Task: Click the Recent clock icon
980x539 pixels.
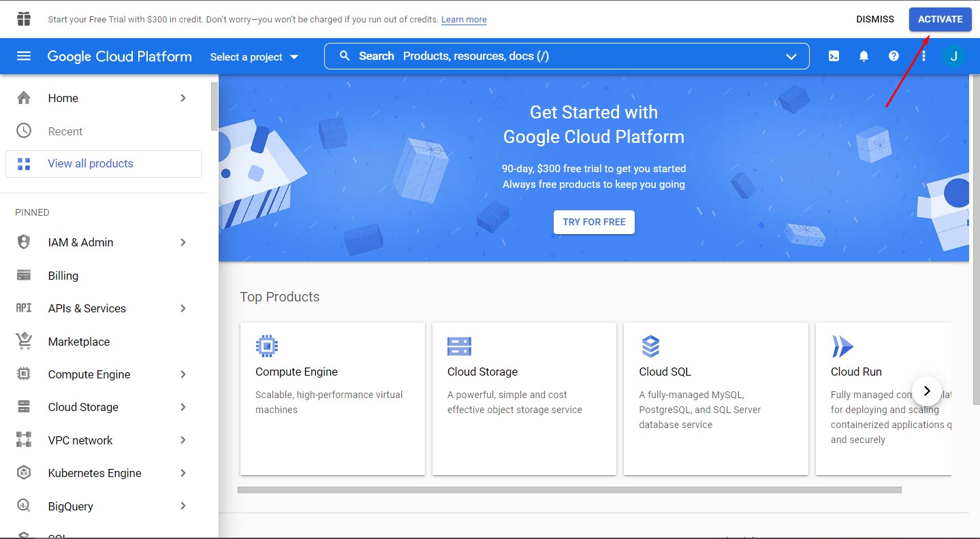Action: tap(24, 131)
